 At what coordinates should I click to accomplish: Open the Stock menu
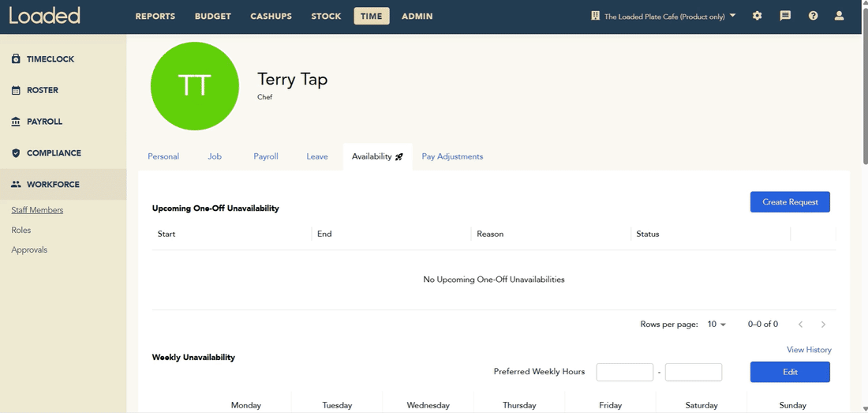point(326,16)
